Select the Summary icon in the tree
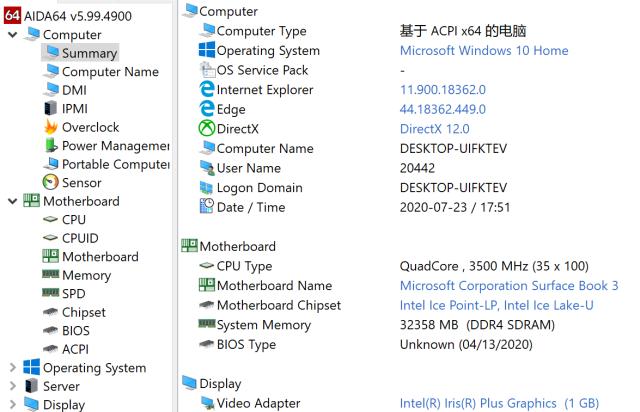640x412 pixels. tap(52, 52)
